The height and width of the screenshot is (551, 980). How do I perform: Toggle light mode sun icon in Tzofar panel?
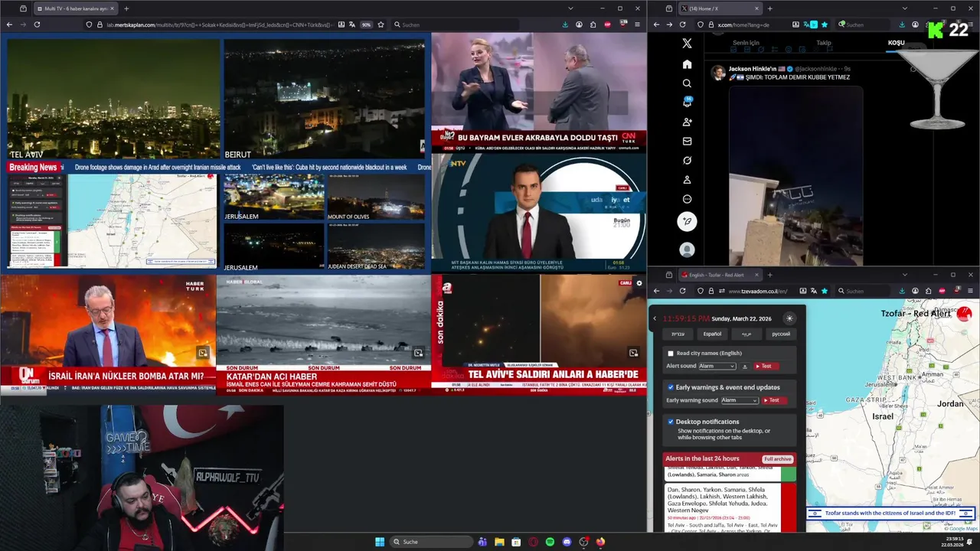click(789, 318)
